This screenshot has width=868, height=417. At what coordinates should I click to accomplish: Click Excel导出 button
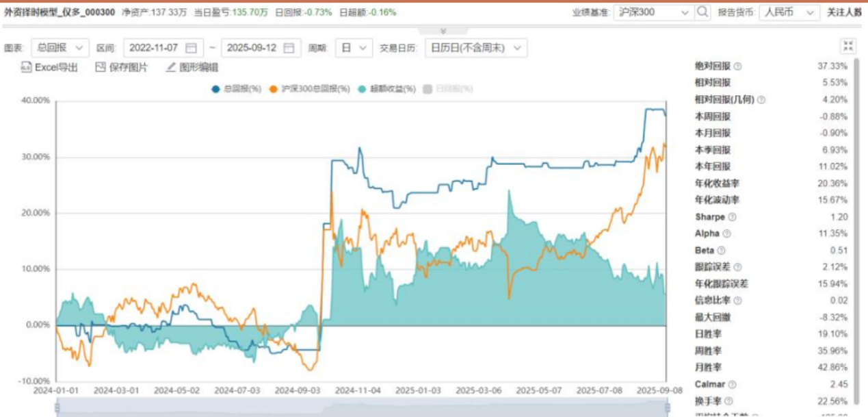49,67
